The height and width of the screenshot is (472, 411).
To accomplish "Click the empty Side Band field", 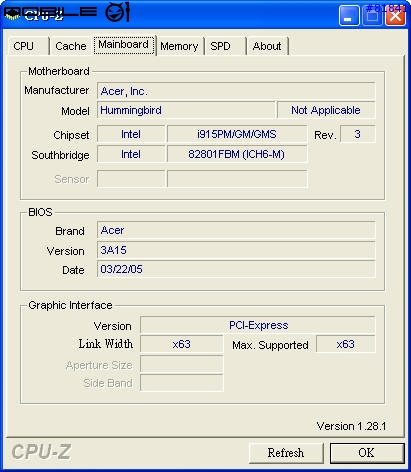I will pos(182,382).
